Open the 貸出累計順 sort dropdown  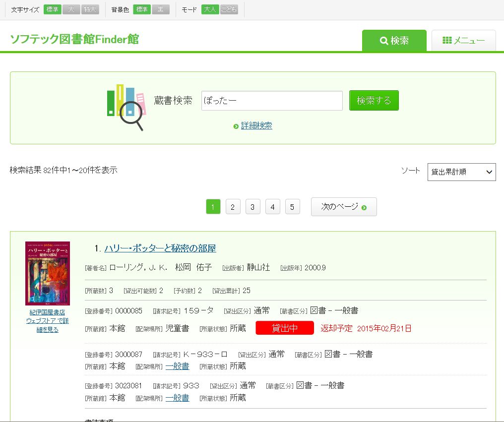click(461, 172)
